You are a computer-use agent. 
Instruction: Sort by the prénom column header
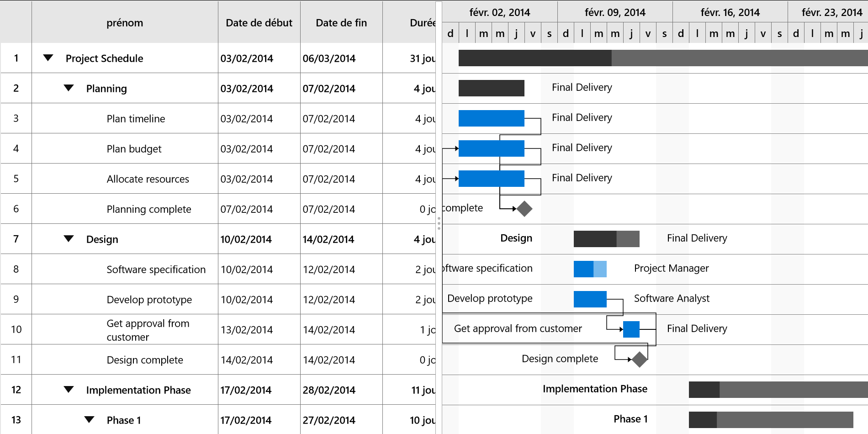pyautogui.click(x=125, y=22)
